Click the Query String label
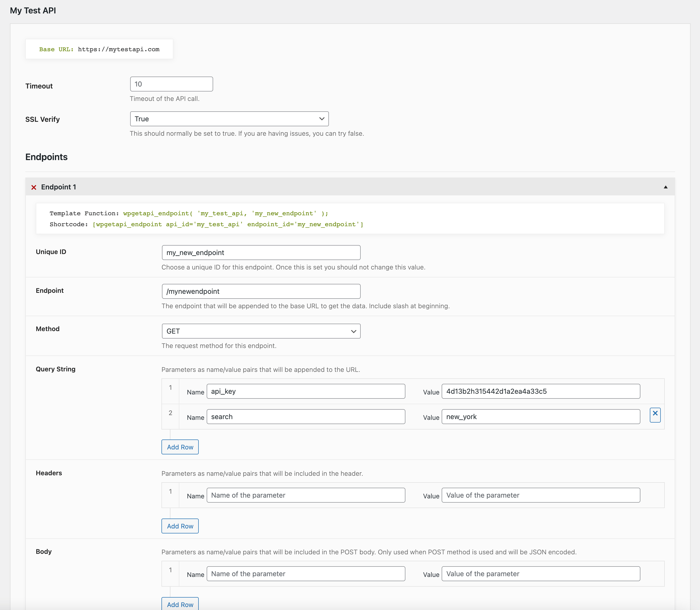Image resolution: width=700 pixels, height=610 pixels. (55, 369)
